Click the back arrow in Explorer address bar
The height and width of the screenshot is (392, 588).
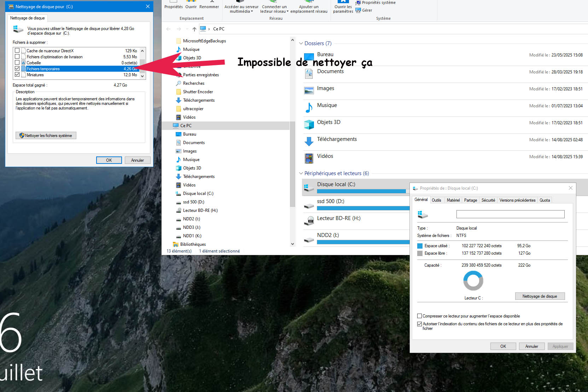coord(168,29)
